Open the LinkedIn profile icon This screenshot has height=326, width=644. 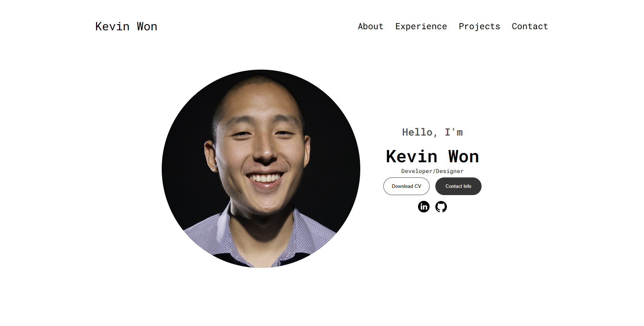click(x=424, y=207)
